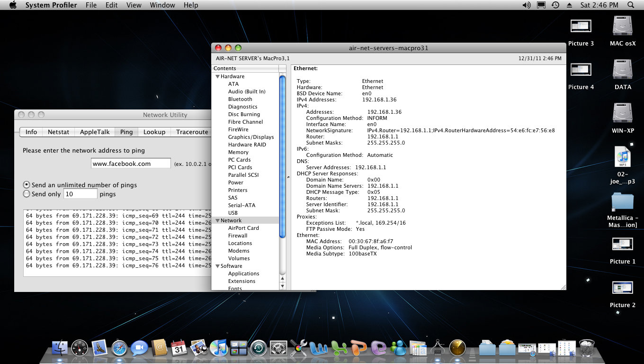Select 'Send an unlimited number of pings'
This screenshot has height=364, width=644.
(x=26, y=185)
